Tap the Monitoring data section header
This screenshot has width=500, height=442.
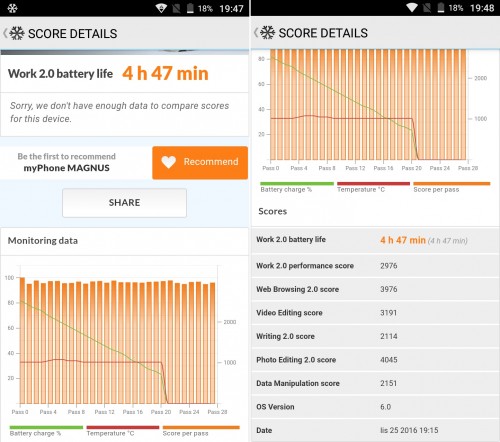click(x=43, y=241)
